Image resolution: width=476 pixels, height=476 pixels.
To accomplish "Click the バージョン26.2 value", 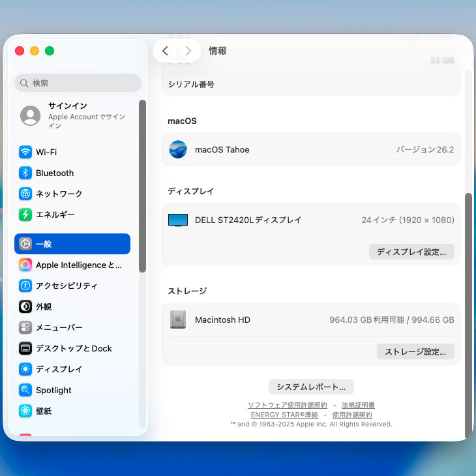I will coord(425,149).
